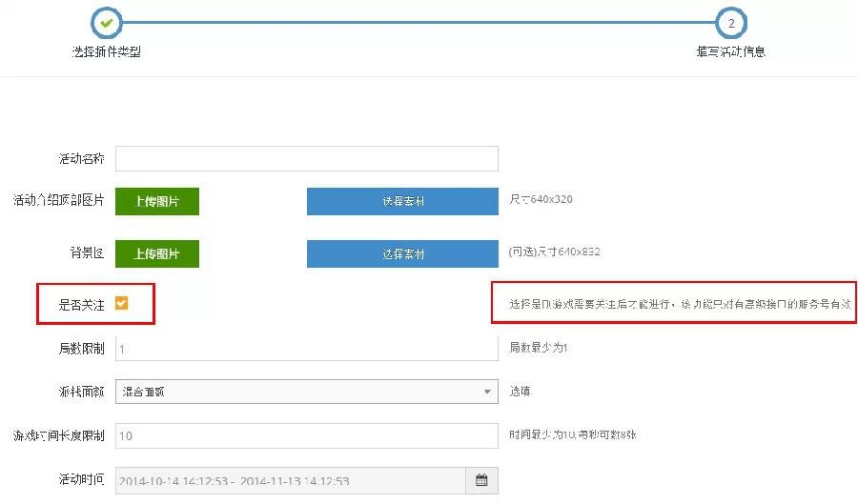858x504 pixels.
Task: Click the 局数限制 label
Action: click(82, 348)
